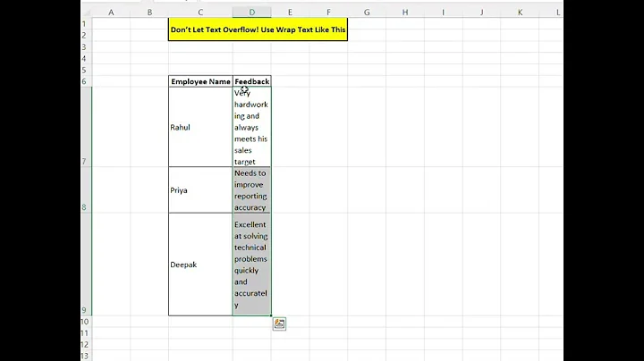644x361 pixels.
Task: Select column D header
Action: click(251, 13)
